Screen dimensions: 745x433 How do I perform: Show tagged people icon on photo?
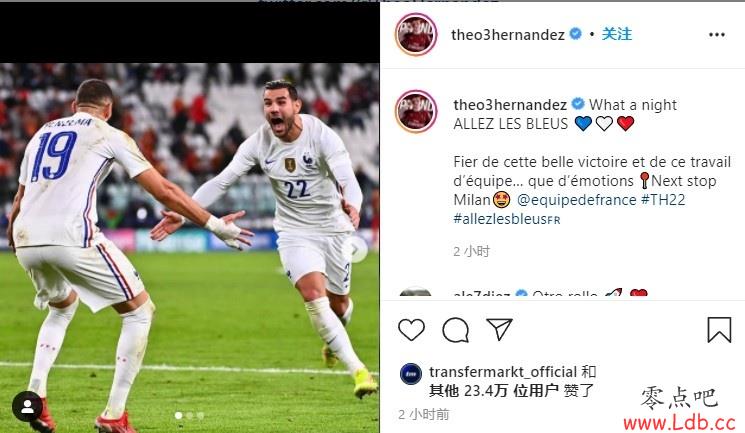[x=27, y=406]
